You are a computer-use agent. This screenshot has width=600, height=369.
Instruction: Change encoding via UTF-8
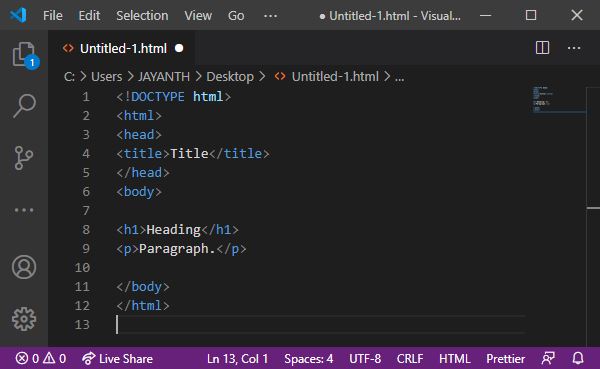[365, 359]
